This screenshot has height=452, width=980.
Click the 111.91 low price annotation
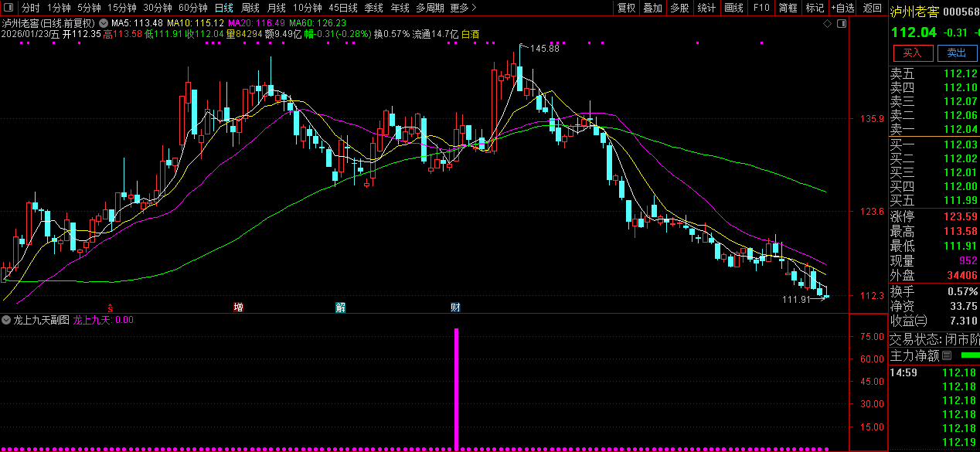(797, 299)
